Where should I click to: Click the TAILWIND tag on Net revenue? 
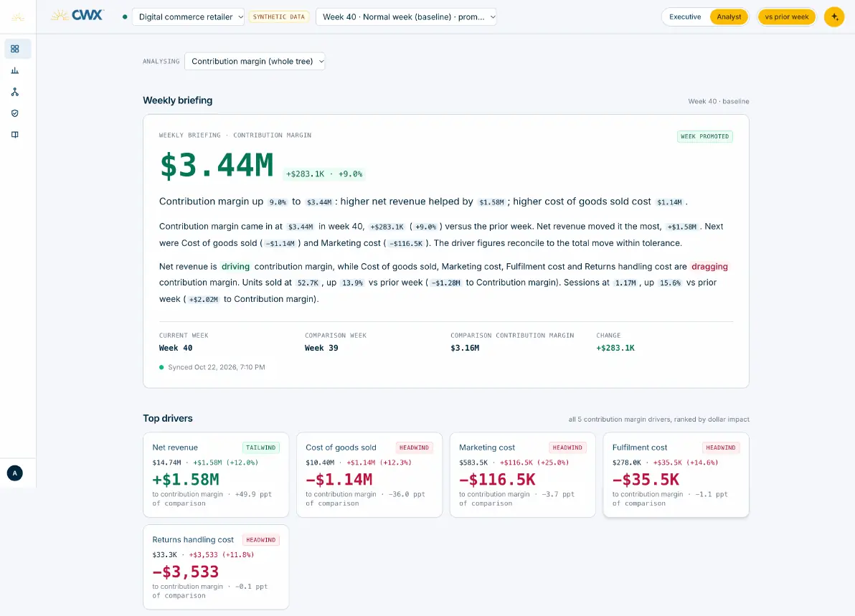coord(260,447)
